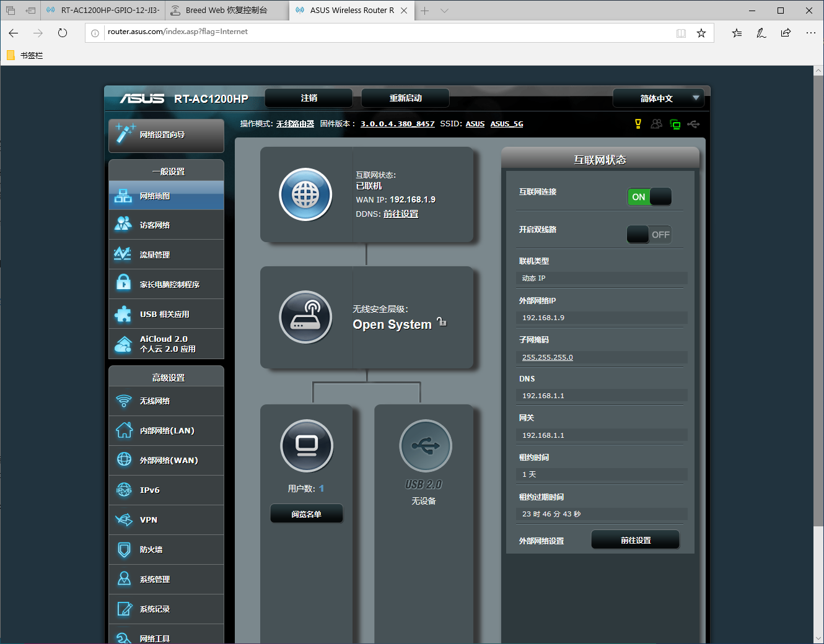Click the guest network users status icon
The height and width of the screenshot is (644, 824).
pos(656,124)
